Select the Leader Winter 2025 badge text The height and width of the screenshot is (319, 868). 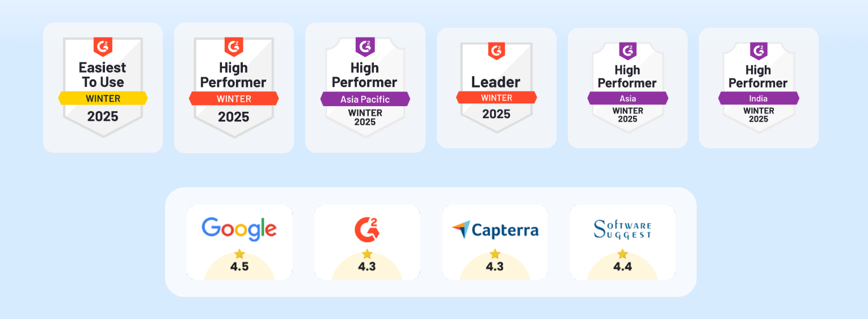[x=496, y=82]
